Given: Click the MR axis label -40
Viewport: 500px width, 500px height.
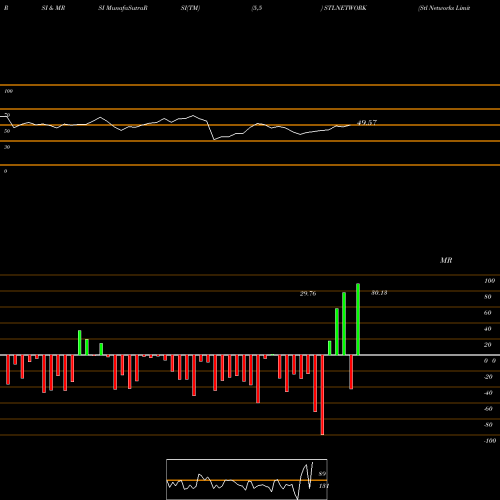Looking at the screenshot, I should point(488,393).
